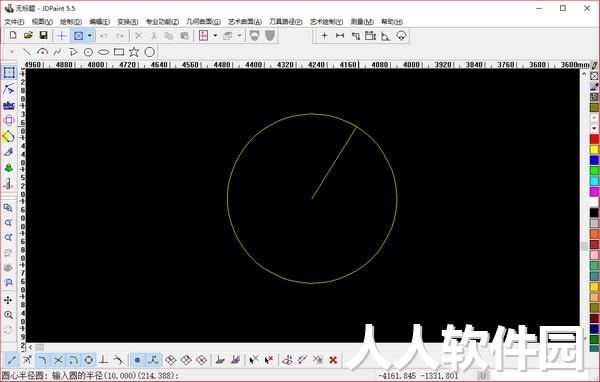Click the magnifier zoom icon in left sidebar
Viewport: 600px width, 382px height.
click(x=8, y=315)
